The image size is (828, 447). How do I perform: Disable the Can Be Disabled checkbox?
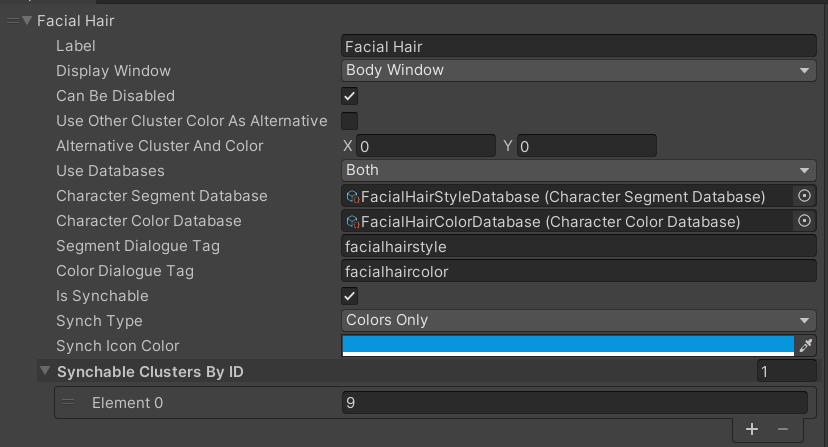click(x=350, y=96)
